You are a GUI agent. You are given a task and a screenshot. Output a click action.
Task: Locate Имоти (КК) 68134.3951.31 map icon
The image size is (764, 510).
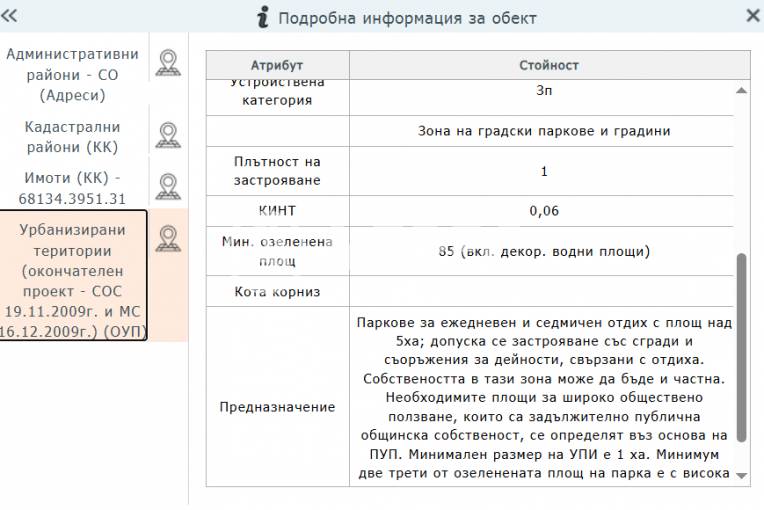[168, 187]
